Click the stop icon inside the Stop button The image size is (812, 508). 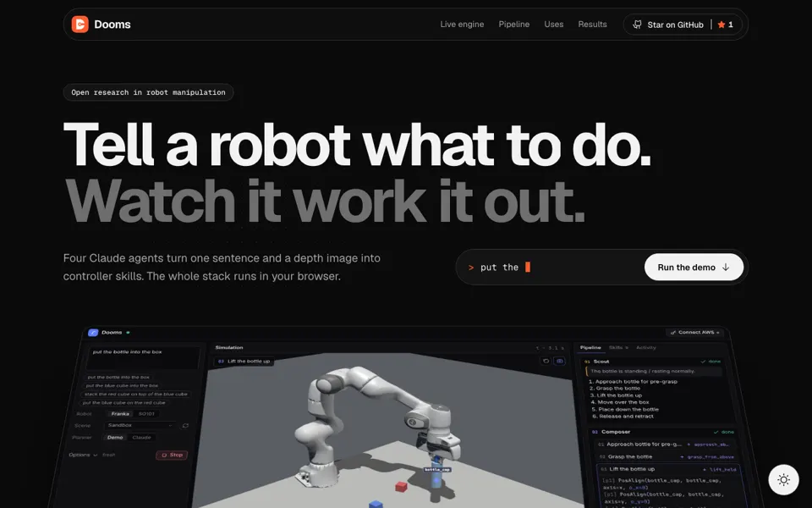pos(164,456)
